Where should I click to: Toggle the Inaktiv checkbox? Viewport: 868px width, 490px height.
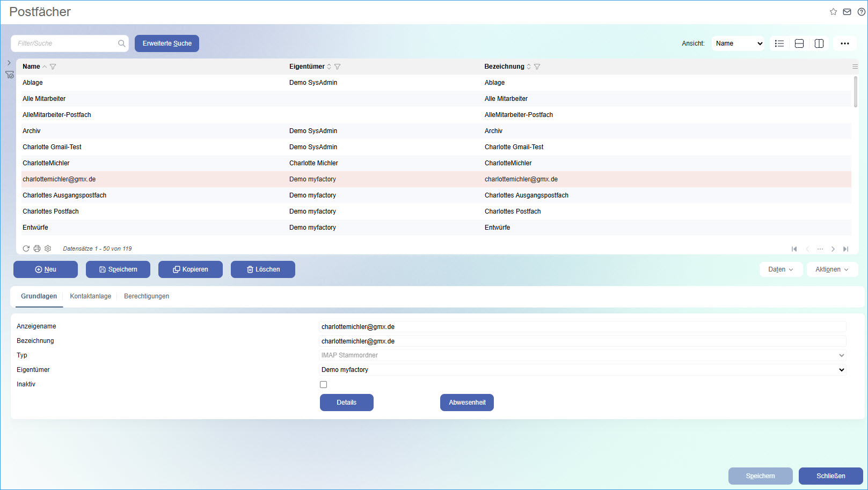coord(323,384)
